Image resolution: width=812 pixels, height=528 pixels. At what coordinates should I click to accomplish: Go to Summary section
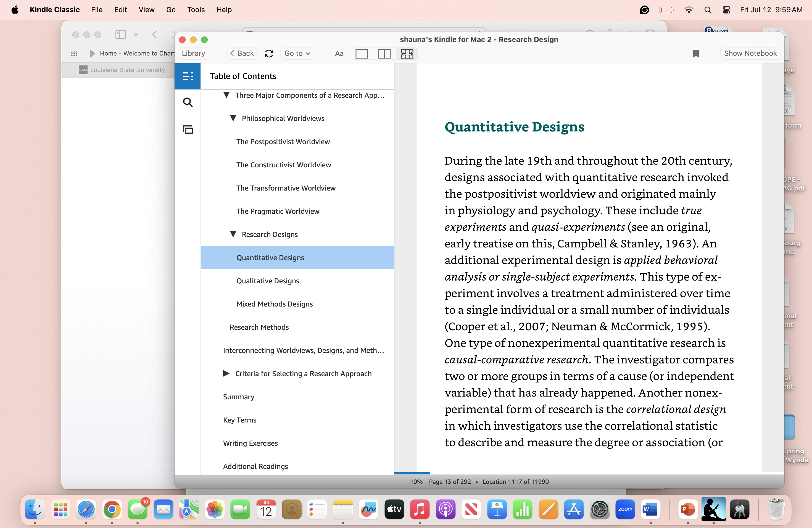pyautogui.click(x=238, y=397)
